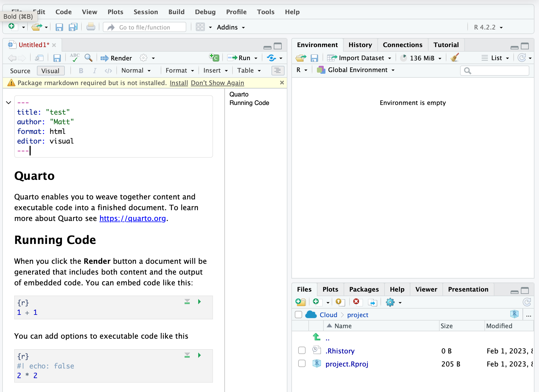The width and height of the screenshot is (539, 392).
Task: Click the Bold formatting button
Action: click(x=81, y=71)
